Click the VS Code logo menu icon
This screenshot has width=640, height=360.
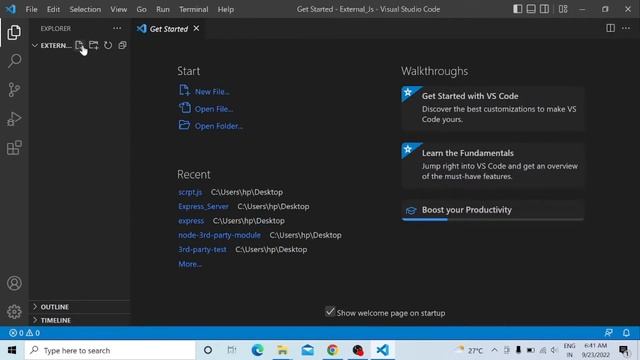(11, 9)
